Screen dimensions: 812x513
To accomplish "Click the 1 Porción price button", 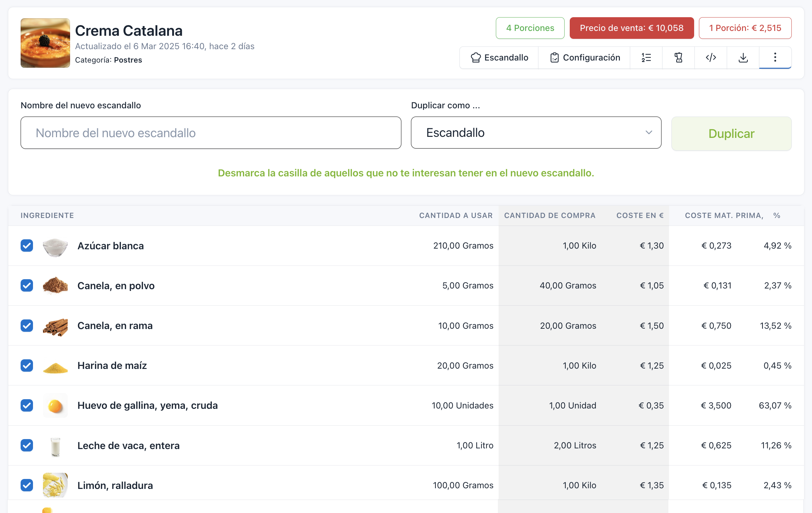I will click(745, 28).
